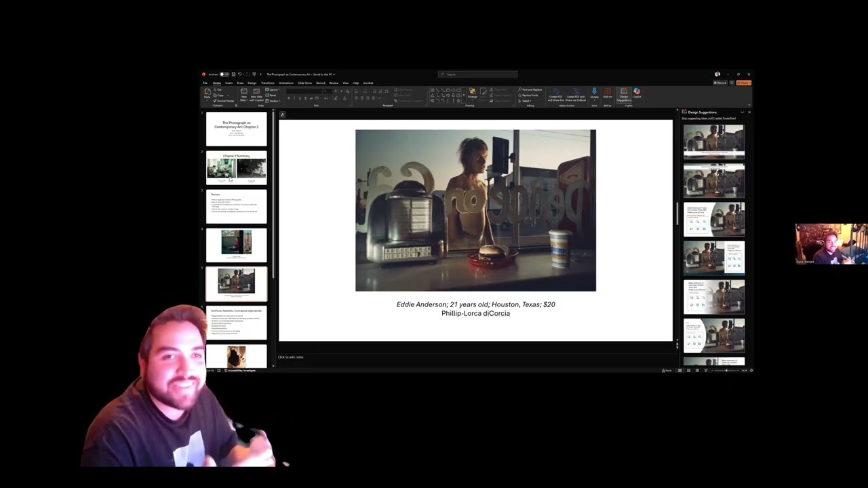Click the notes area 'Click to add notes'

pyautogui.click(x=291, y=357)
